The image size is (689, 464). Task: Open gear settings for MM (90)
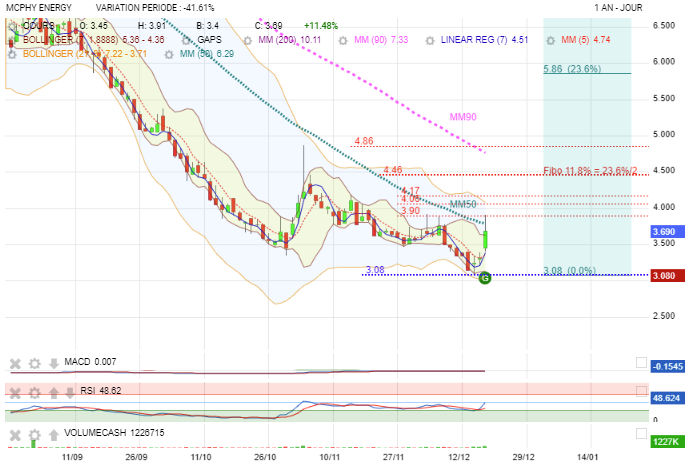tap(343, 40)
